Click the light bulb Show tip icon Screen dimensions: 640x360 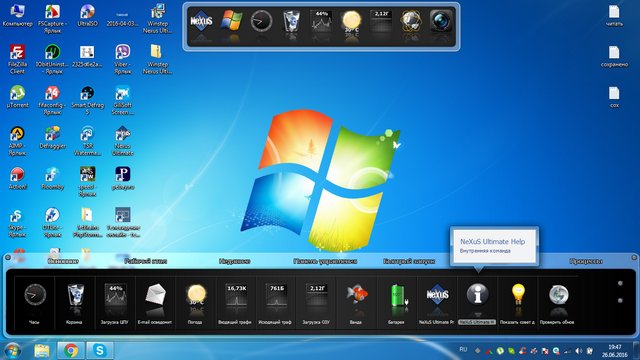[518, 295]
